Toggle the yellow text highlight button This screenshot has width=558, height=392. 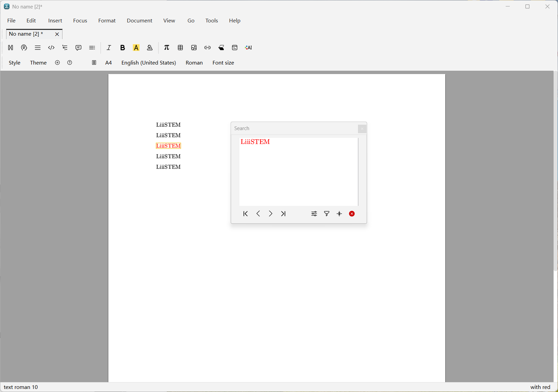click(136, 48)
